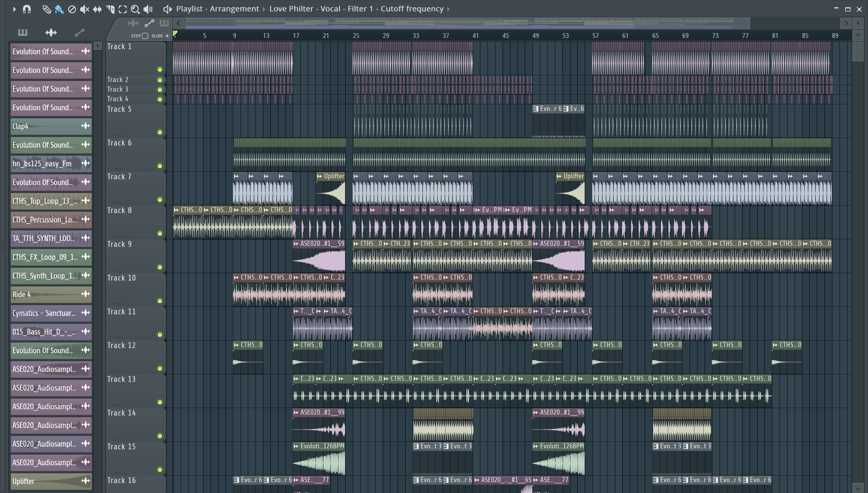
Task: Select the Playback speaker tool
Action: pyautogui.click(x=148, y=9)
